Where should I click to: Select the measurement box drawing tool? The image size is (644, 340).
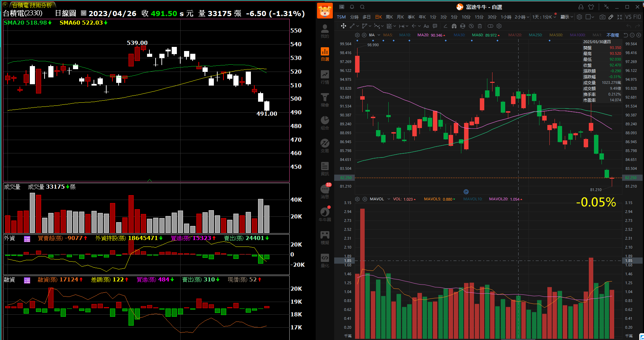(x=389, y=26)
